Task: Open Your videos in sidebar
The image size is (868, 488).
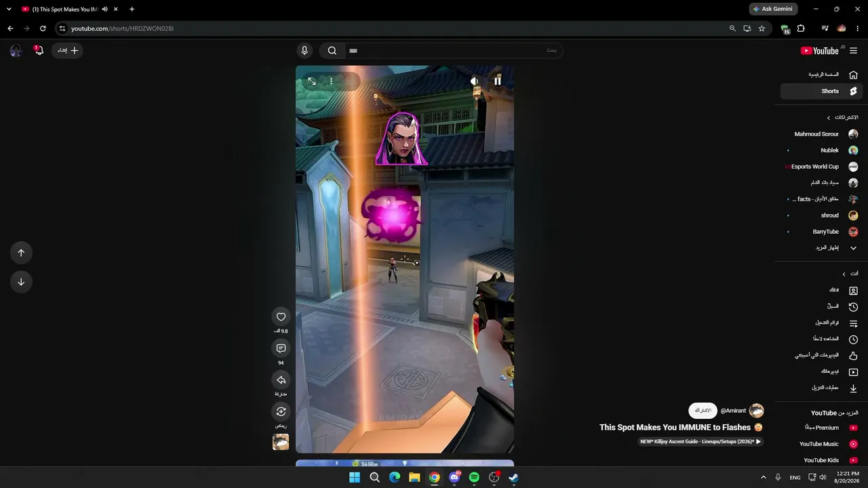Action: click(x=821, y=372)
